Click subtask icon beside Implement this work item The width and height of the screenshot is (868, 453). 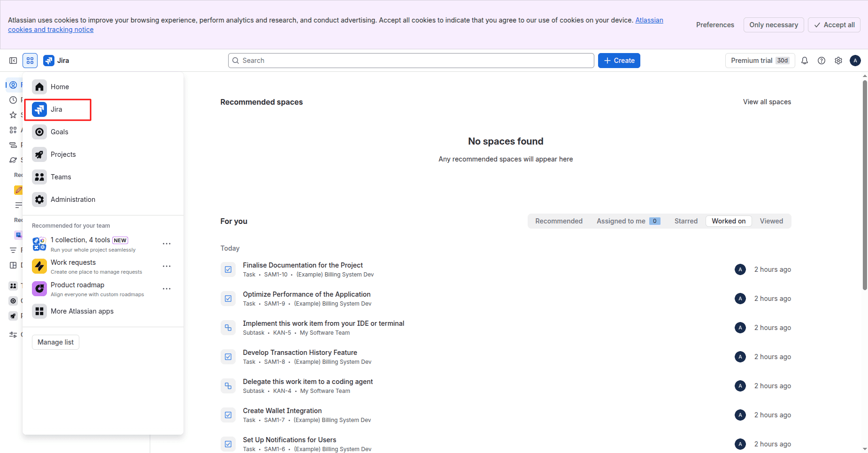228,328
